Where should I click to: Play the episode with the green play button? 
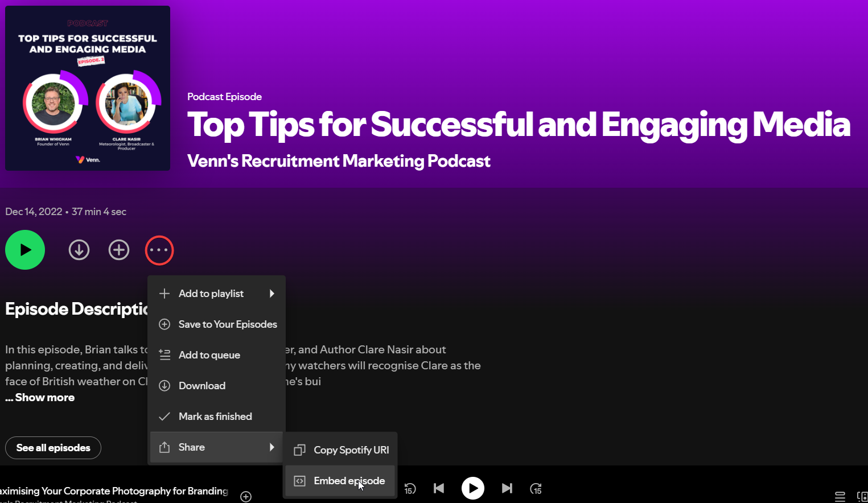coord(25,250)
